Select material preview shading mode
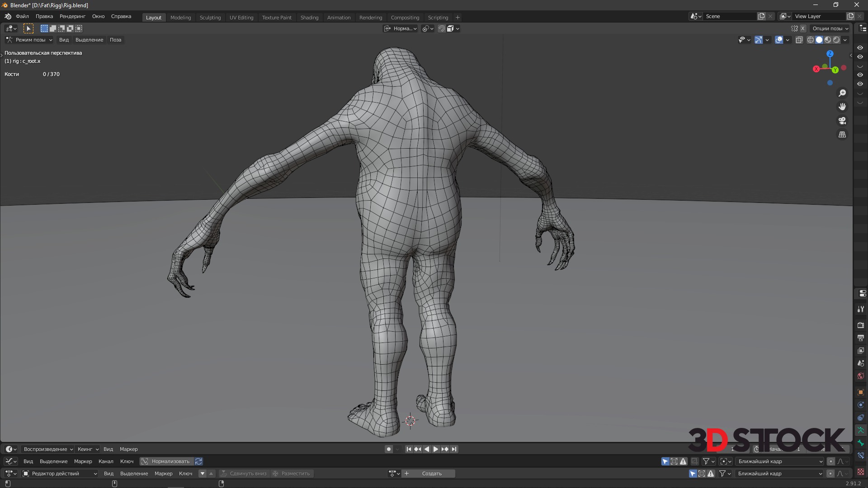The image size is (868, 488). pos(828,40)
